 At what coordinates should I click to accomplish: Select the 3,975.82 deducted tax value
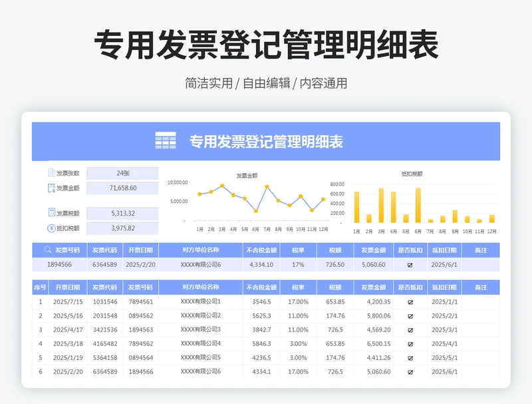click(x=123, y=228)
